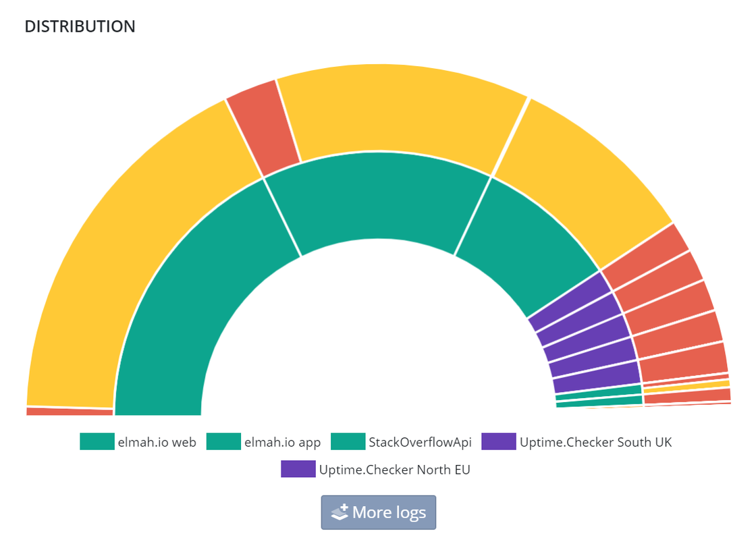The width and height of the screenshot is (756, 556).
Task: Click the elmah.io web legend label
Action: click(x=157, y=442)
